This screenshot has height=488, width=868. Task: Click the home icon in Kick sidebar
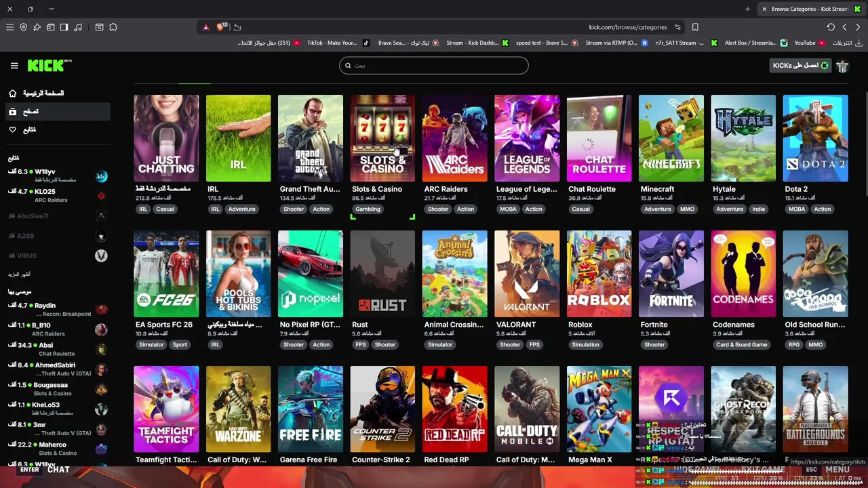pos(12,93)
